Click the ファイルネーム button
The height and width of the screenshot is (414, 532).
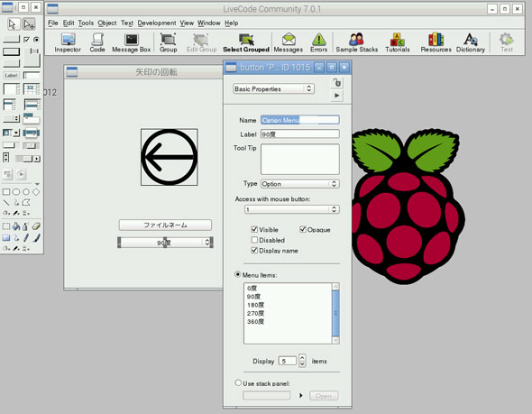click(165, 225)
